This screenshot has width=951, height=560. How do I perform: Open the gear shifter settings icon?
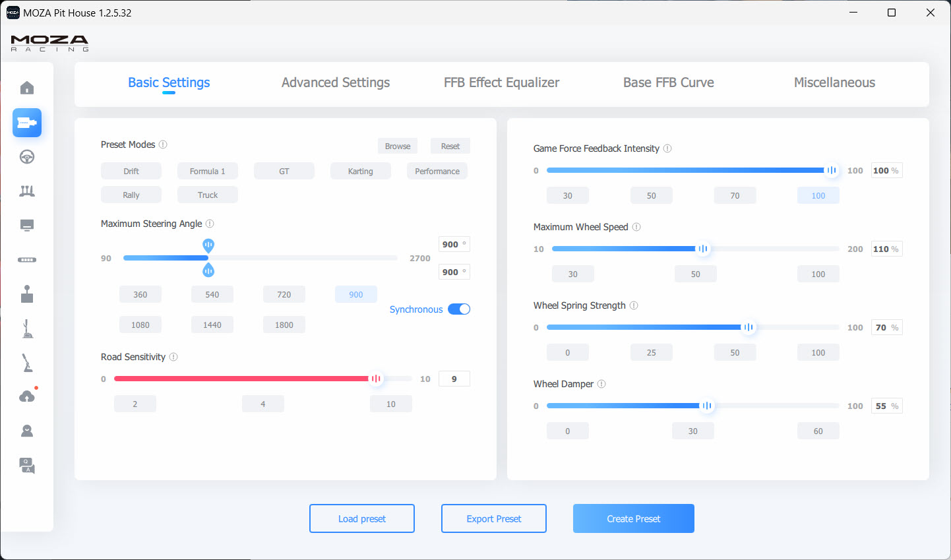point(27,294)
